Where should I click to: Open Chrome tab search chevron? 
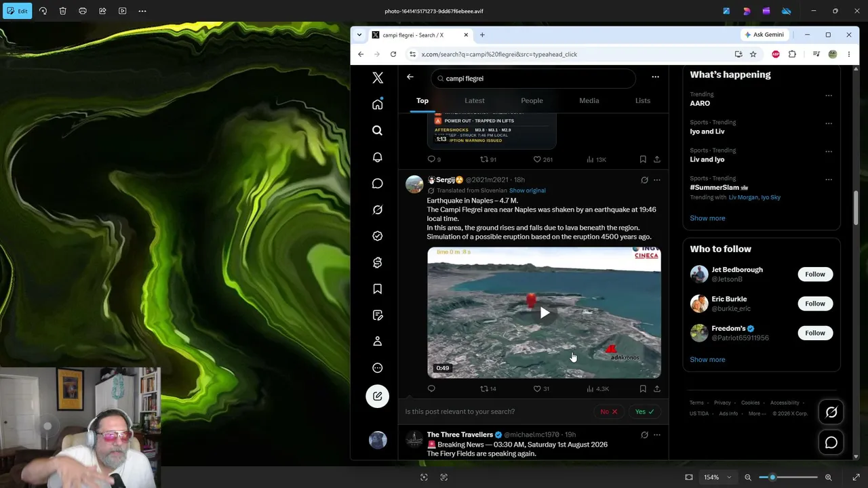click(359, 35)
